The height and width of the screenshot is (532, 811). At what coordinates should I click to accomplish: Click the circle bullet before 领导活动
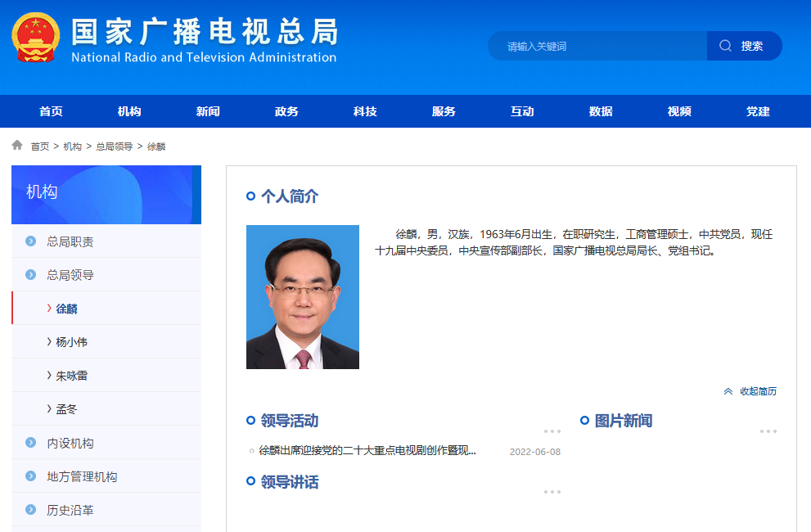(251, 420)
